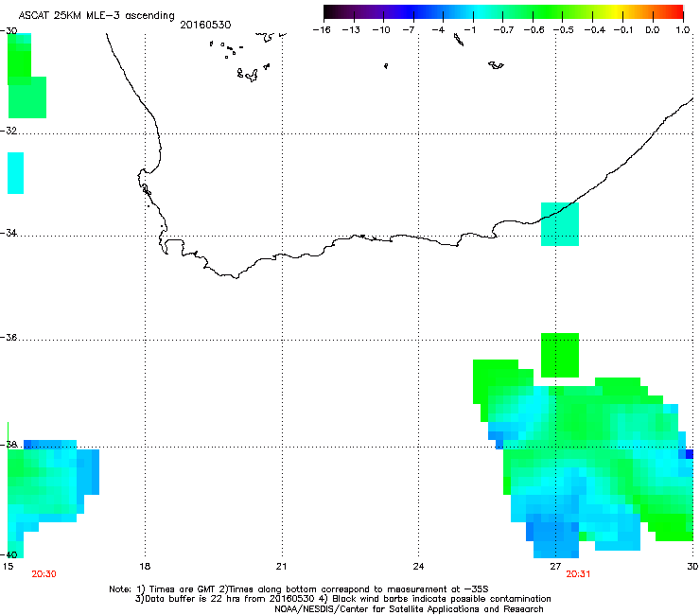Click the colorbar label -13
This screenshot has width=700, height=615.
pyautogui.click(x=351, y=30)
